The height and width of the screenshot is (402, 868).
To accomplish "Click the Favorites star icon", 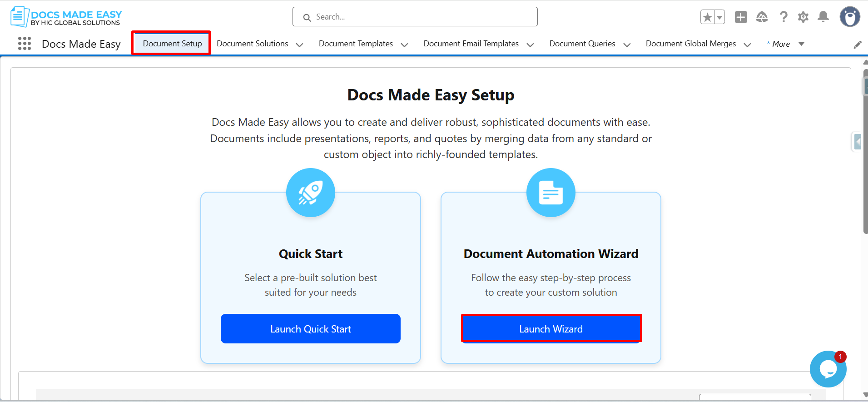I will [707, 17].
